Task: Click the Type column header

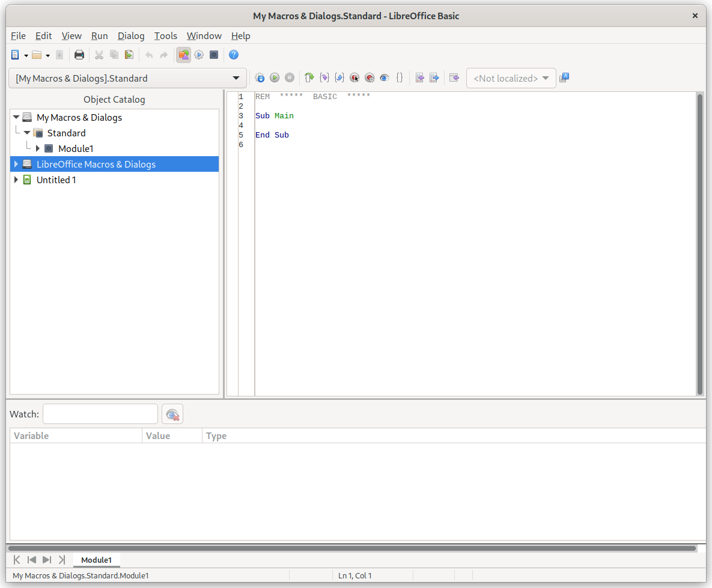Action: [454, 435]
